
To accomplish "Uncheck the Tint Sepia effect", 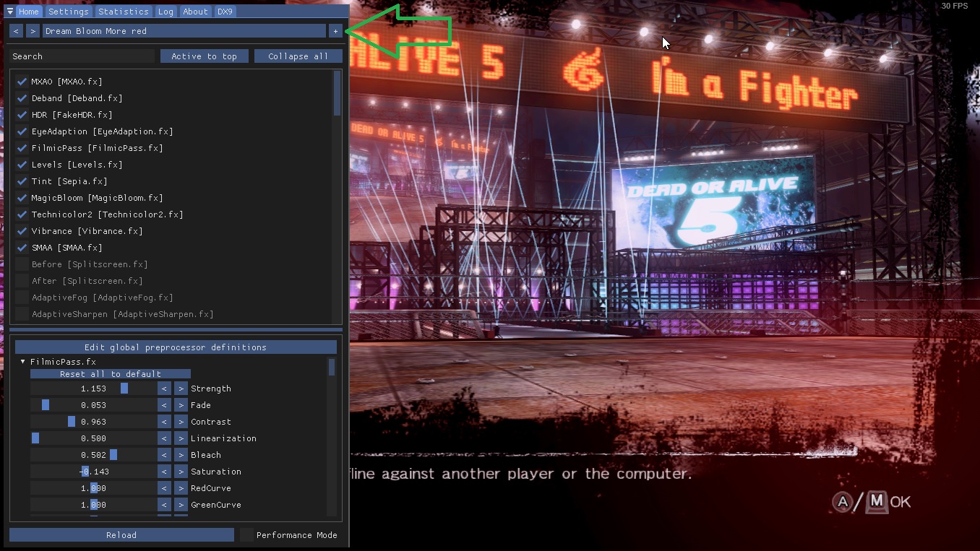I will 22,181.
